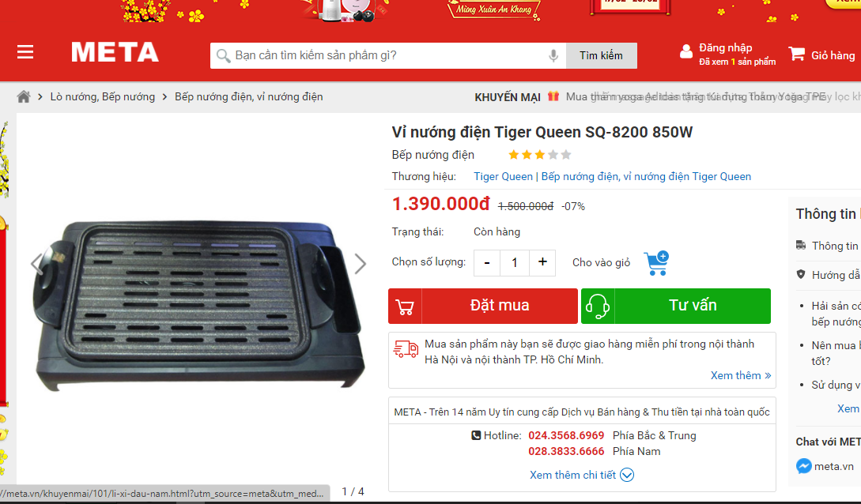This screenshot has width=861, height=504.
Task: Open the Tiger Queen brand link
Action: 503,177
